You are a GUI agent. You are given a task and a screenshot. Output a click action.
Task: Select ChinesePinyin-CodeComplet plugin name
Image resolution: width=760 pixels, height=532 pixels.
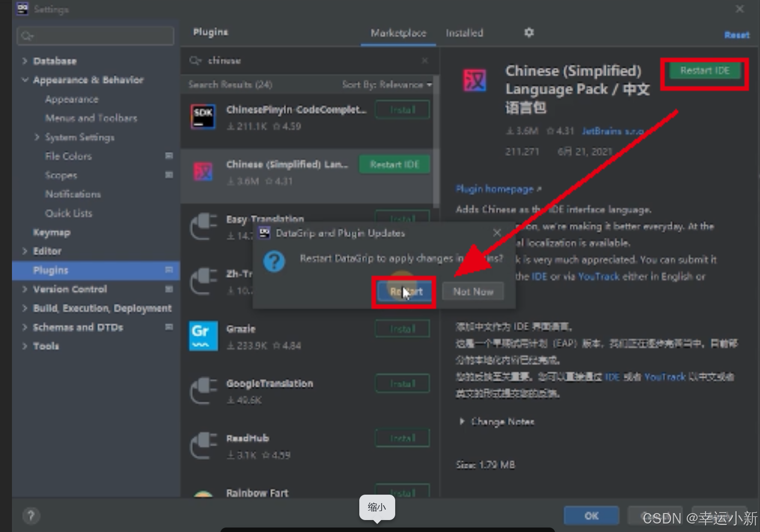296,110
